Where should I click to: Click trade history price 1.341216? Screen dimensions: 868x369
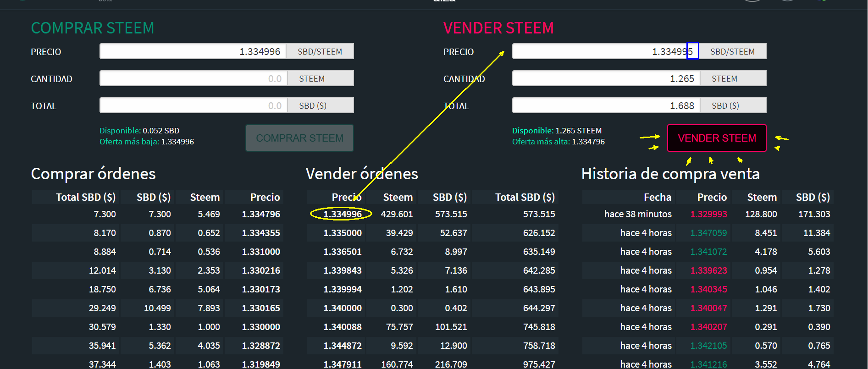click(708, 364)
